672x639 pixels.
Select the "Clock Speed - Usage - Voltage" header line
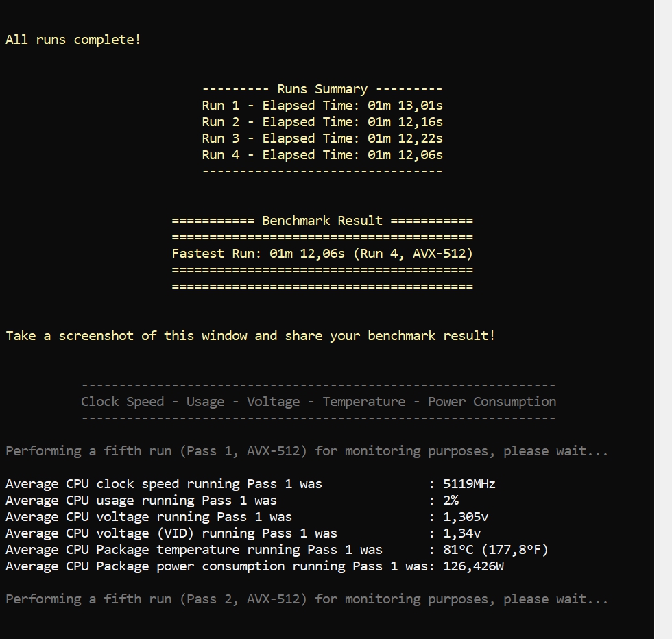coord(318,402)
